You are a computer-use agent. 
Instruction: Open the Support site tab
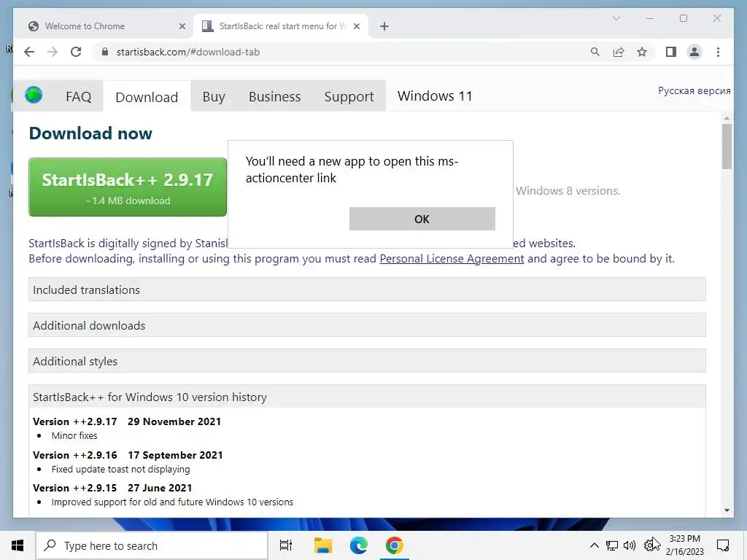(x=349, y=97)
